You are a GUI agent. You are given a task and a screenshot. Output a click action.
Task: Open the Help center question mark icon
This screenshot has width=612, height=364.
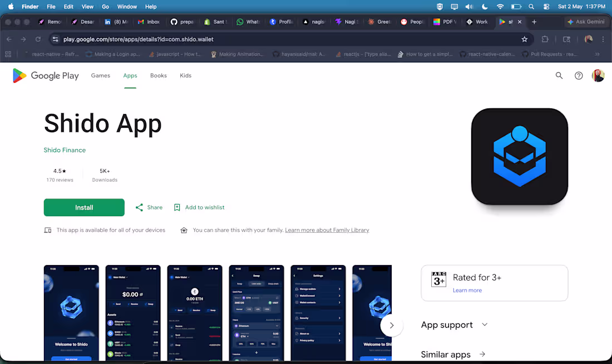coord(579,76)
